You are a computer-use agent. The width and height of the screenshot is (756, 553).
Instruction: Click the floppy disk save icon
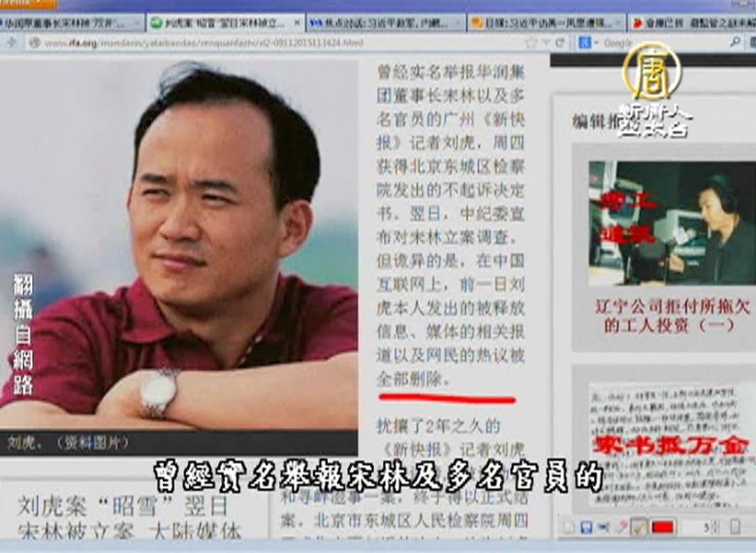[x=586, y=527]
